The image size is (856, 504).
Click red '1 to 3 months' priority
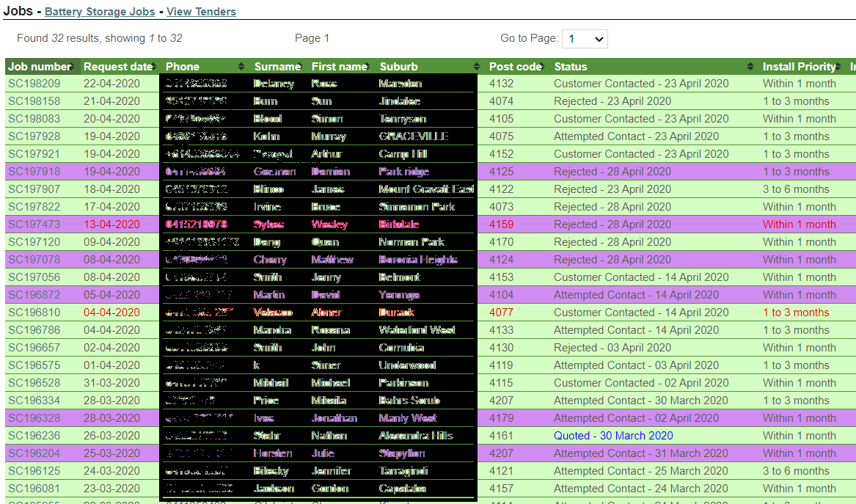(x=796, y=313)
